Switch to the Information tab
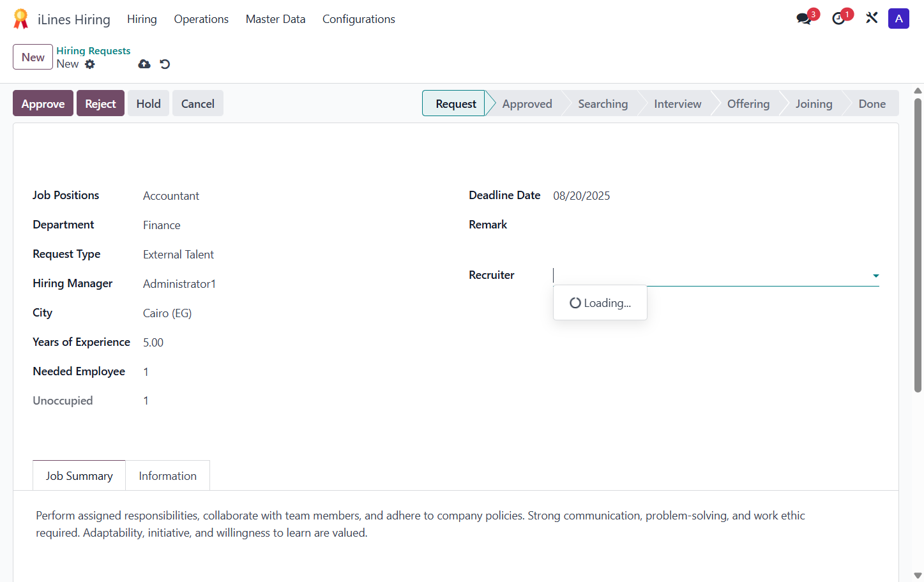924x582 pixels. [x=168, y=475]
